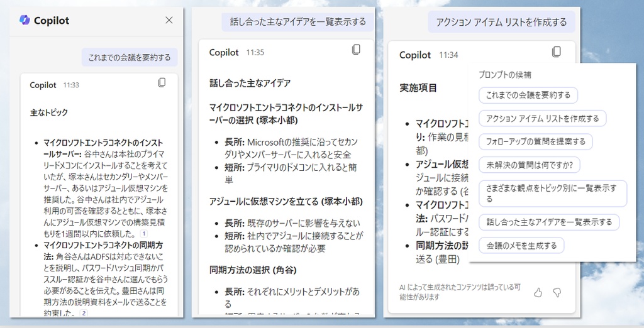Click the 主なトピック heading
Image resolution: width=644 pixels, height=328 pixels.
49,112
